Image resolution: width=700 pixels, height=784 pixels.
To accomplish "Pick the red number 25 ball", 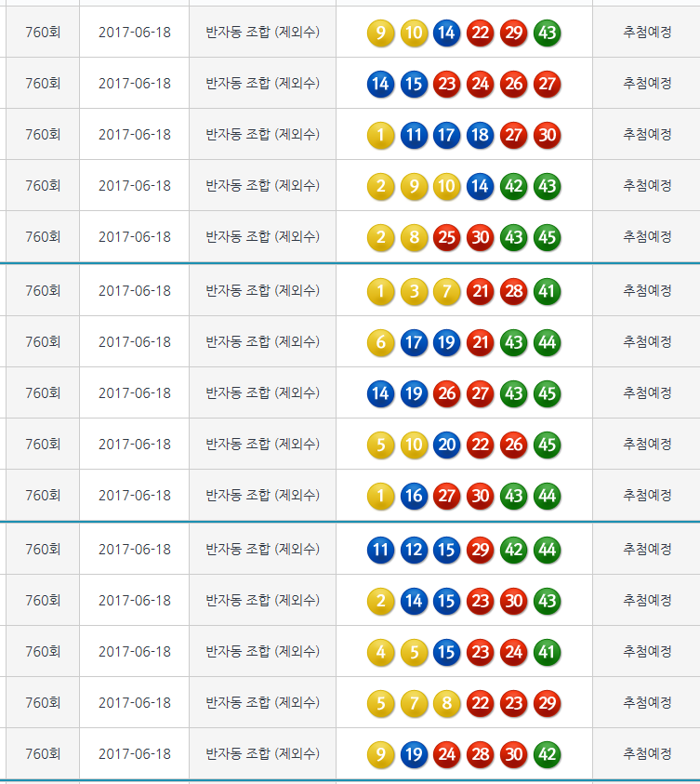I will 447,237.
